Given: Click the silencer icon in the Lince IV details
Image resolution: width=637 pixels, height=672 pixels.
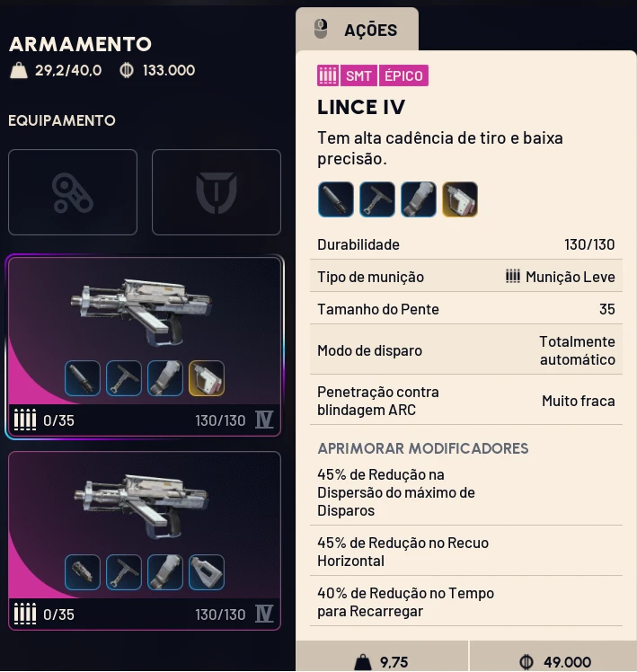Looking at the screenshot, I should pos(335,199).
